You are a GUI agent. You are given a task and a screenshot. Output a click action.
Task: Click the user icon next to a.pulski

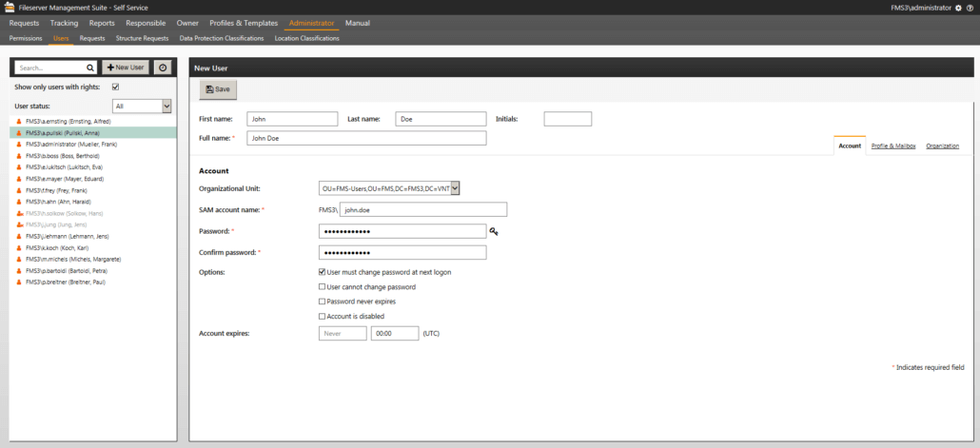19,133
